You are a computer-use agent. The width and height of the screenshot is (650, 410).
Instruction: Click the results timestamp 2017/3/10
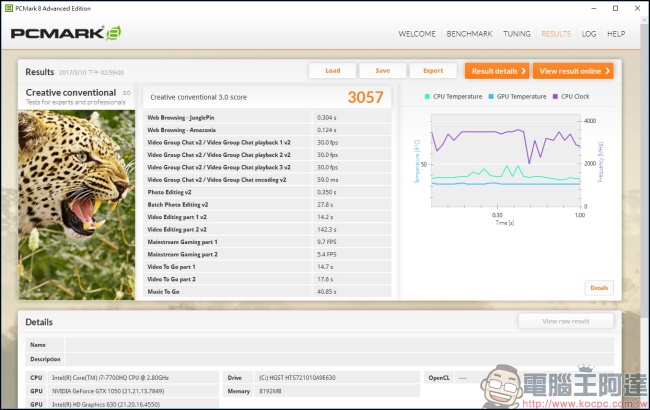coord(91,73)
